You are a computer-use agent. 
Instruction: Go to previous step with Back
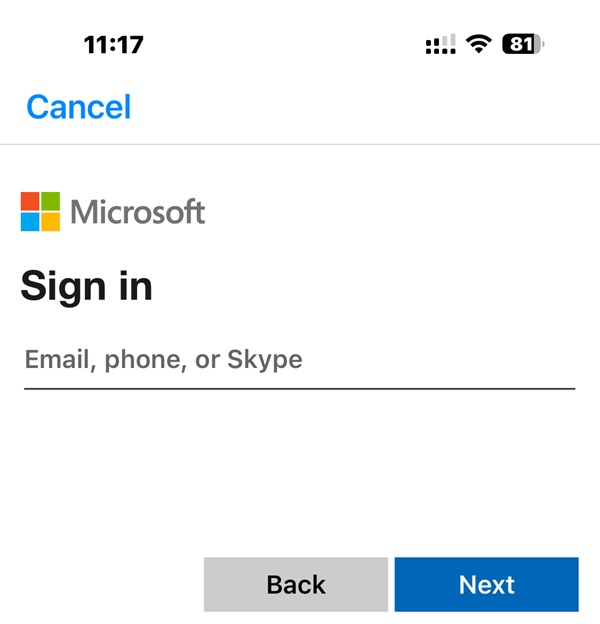point(295,584)
